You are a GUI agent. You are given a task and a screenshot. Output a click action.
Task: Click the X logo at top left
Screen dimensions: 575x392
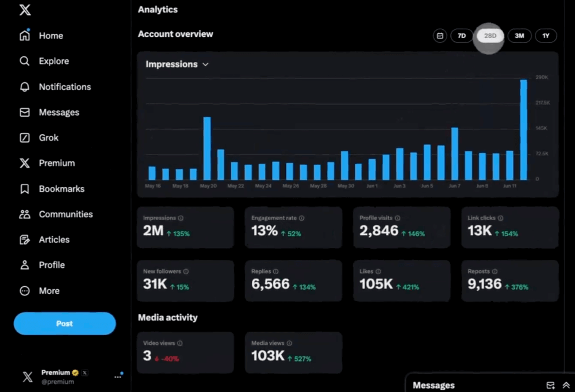coord(25,10)
